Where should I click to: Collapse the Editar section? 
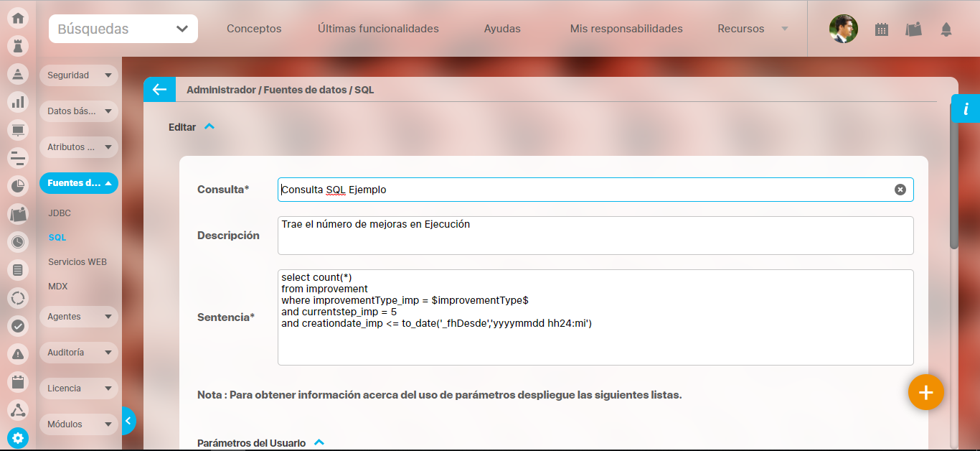(x=209, y=126)
